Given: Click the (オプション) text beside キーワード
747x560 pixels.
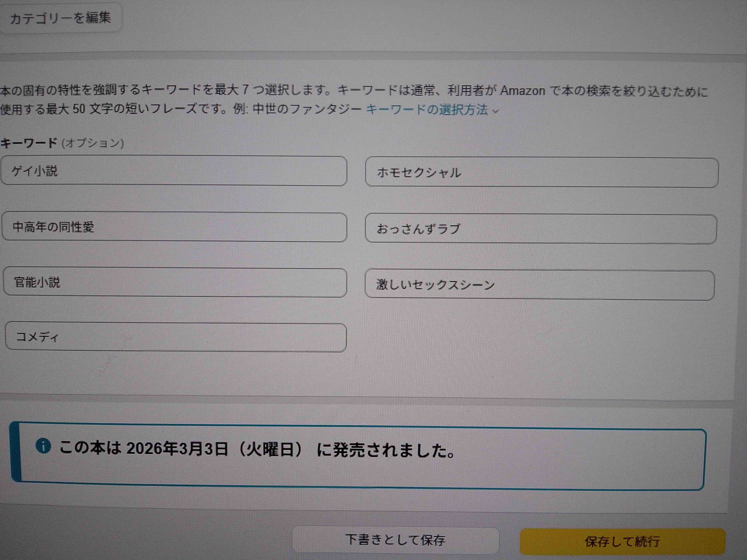Looking at the screenshot, I should pyautogui.click(x=93, y=143).
